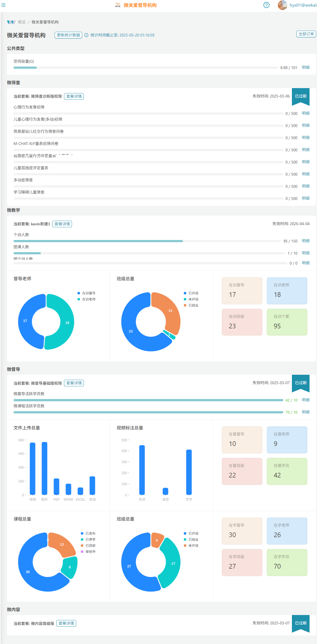This screenshot has width=317, height=644.
Task: Click the 全部订单 button
Action: click(306, 34)
